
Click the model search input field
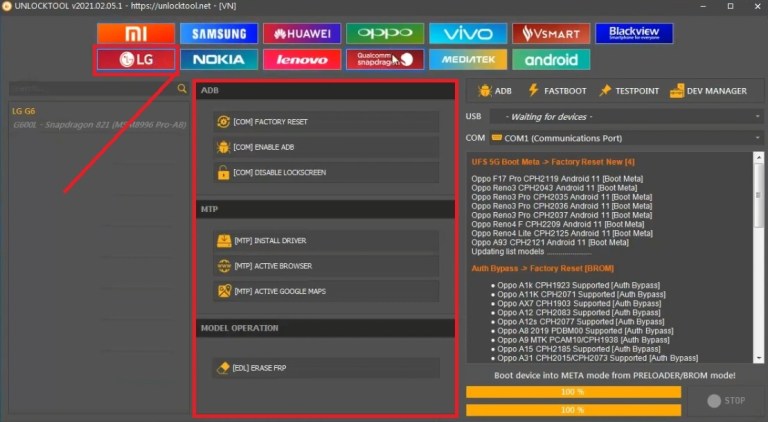click(92, 89)
